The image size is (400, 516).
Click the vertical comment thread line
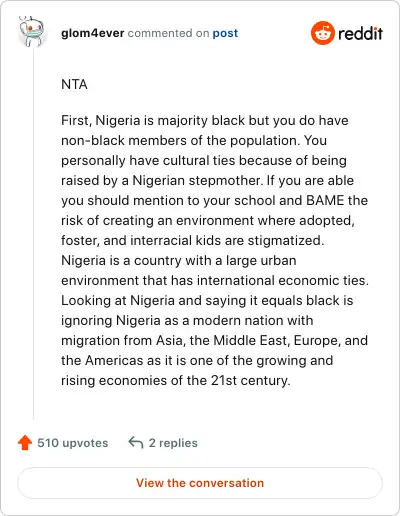tap(33, 233)
